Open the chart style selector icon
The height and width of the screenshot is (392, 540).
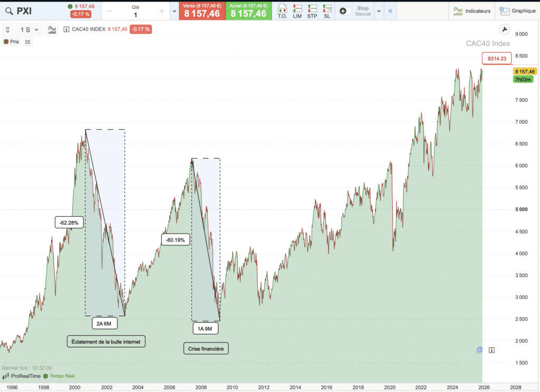click(51, 30)
